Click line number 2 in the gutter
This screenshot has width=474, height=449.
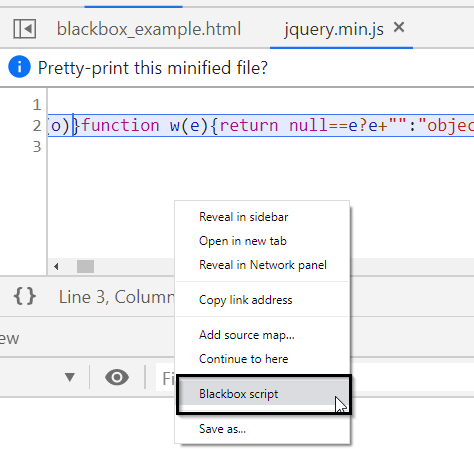tap(37, 126)
